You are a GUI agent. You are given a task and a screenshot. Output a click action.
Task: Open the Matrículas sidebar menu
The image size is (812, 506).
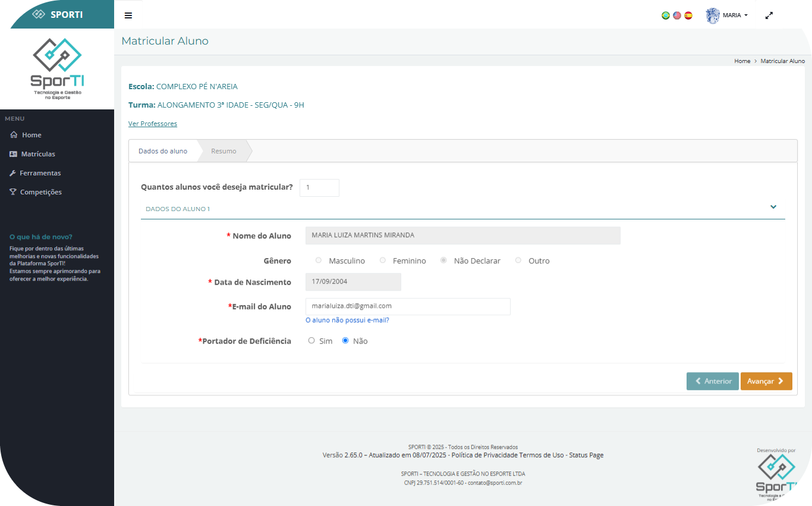(38, 154)
